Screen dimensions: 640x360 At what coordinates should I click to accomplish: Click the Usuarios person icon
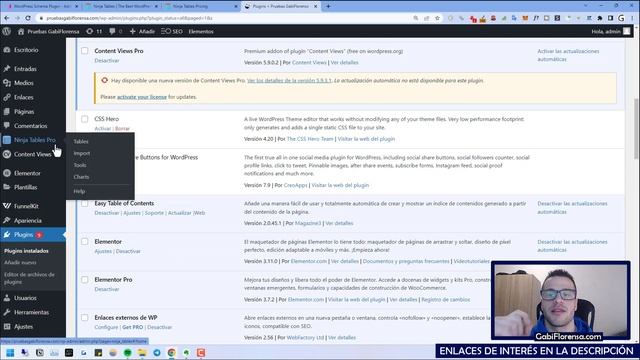(x=7, y=298)
